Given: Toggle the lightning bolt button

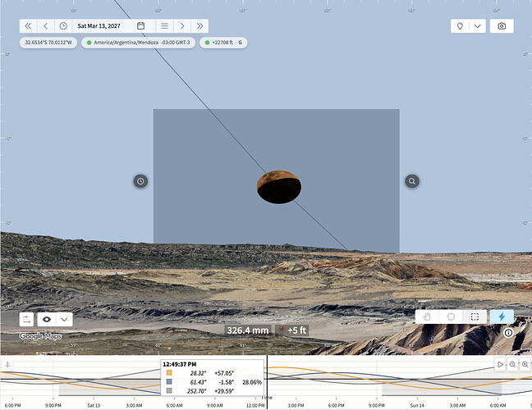Looking at the screenshot, I should point(502,317).
